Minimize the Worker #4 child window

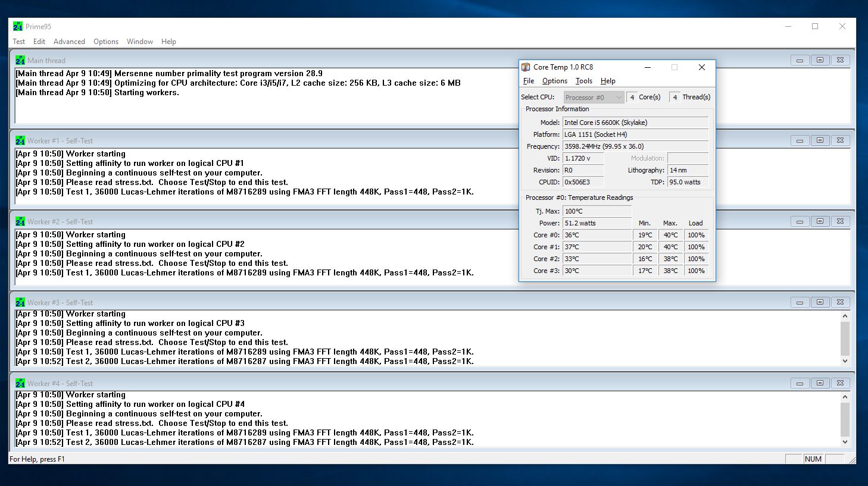click(x=800, y=383)
